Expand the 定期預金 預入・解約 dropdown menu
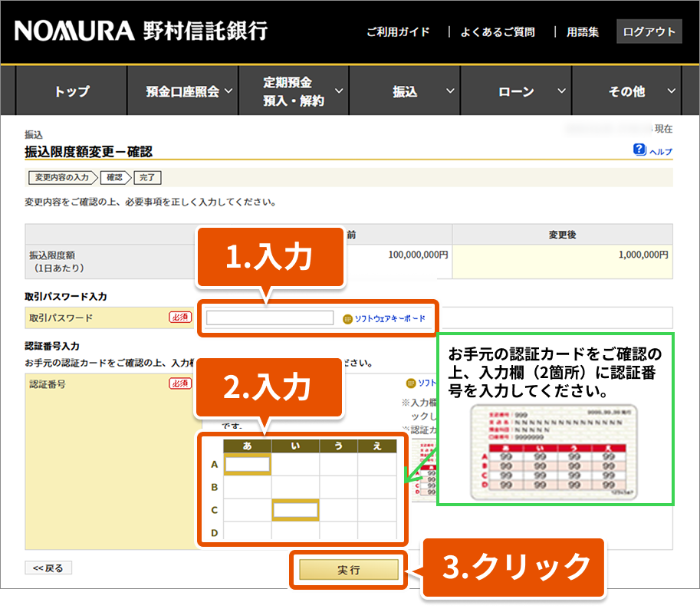This screenshot has height=612, width=700. click(294, 91)
